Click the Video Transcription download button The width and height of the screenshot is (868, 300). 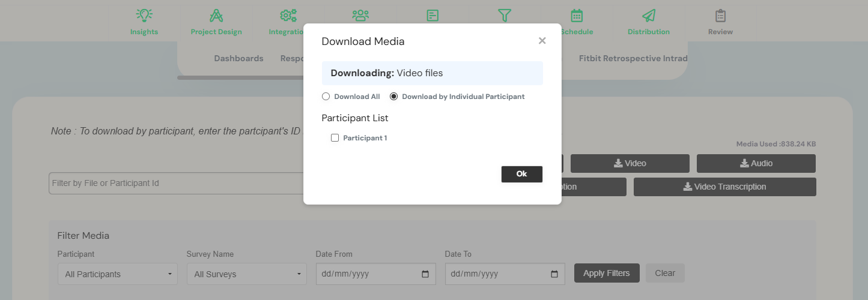pyautogui.click(x=725, y=187)
